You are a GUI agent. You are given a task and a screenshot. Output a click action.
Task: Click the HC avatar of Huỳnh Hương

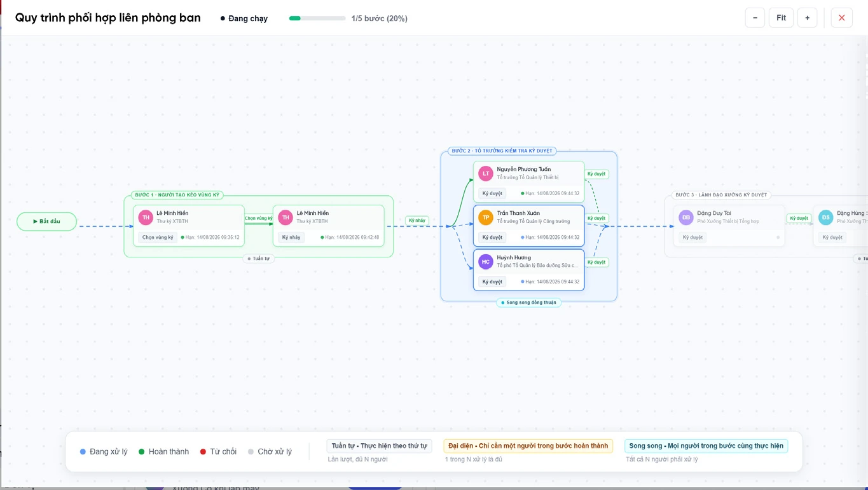(x=486, y=261)
